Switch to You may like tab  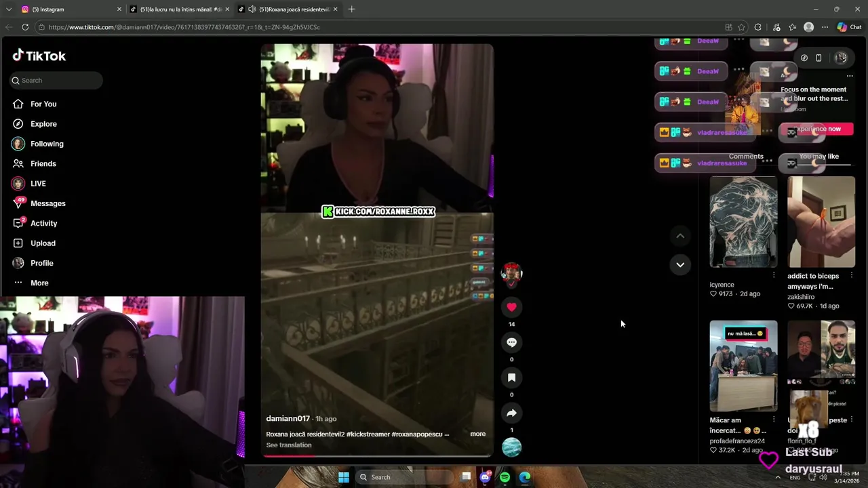pos(818,157)
